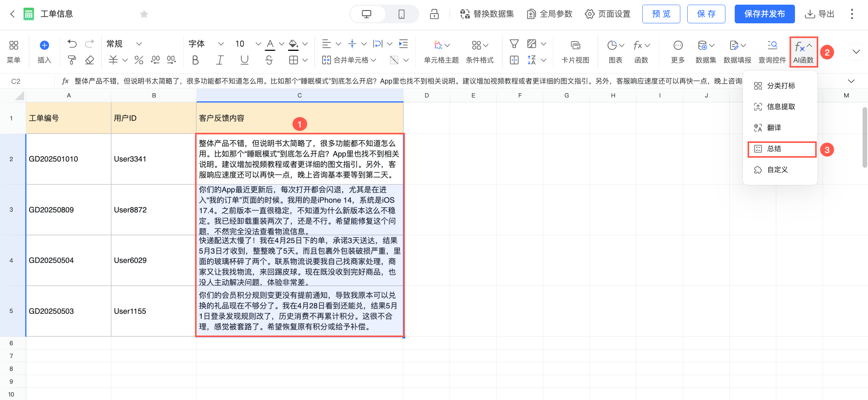Screen dimensions: 868x400
Task: Clear formatting with the eraser icon
Action: click(x=90, y=60)
